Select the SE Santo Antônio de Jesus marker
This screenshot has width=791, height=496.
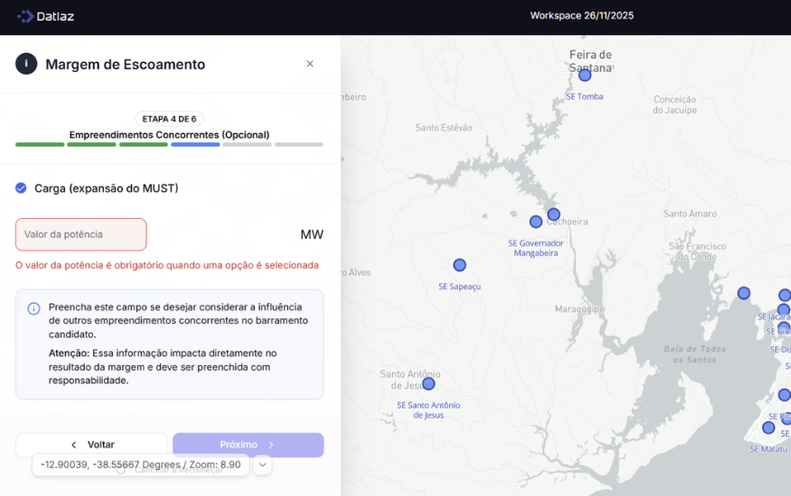coord(428,384)
